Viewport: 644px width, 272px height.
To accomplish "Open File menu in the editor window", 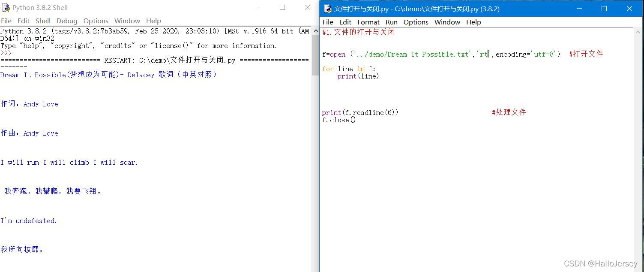I will coord(328,22).
